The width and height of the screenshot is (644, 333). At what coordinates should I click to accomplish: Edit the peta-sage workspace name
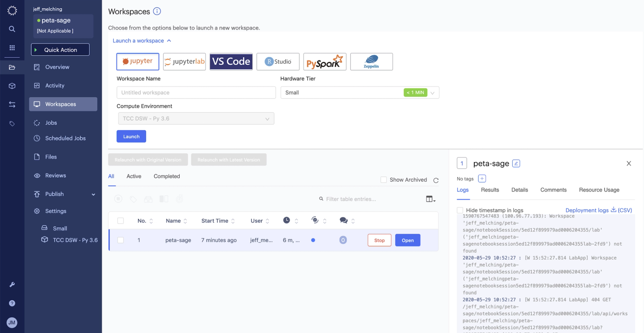point(516,163)
